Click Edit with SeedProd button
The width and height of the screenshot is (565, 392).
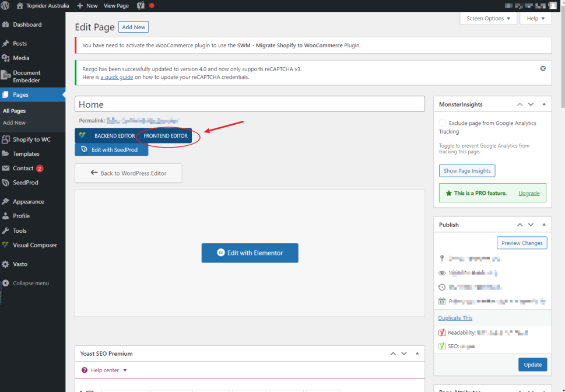111,150
